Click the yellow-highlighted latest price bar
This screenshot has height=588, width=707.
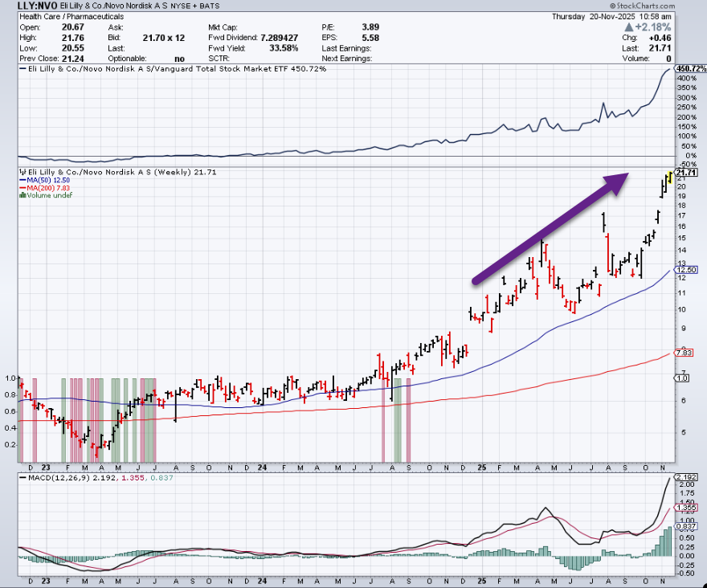pos(670,176)
